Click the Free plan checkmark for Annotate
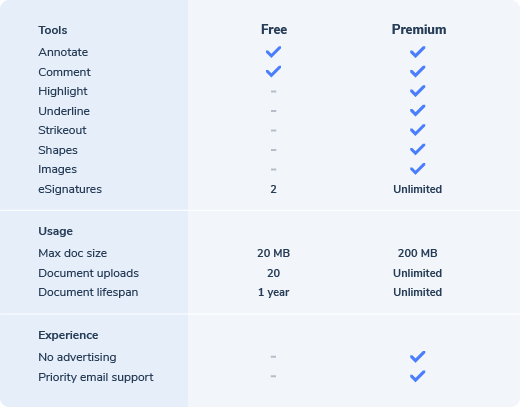 pos(273,52)
